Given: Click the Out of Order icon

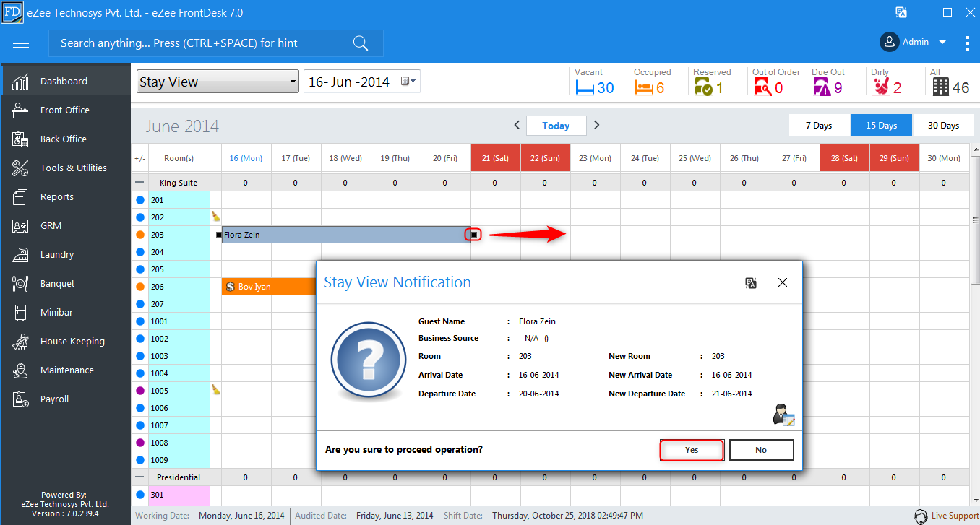Looking at the screenshot, I should tap(762, 87).
